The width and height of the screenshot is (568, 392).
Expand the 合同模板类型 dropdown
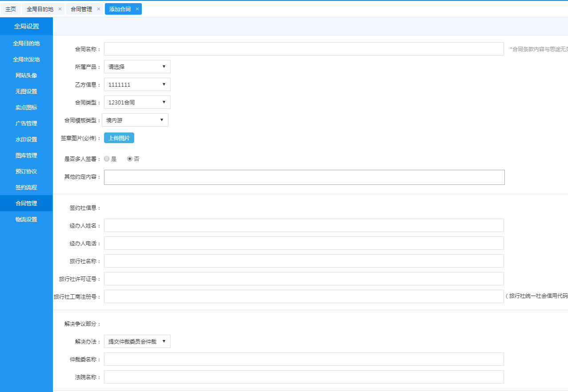(x=135, y=120)
